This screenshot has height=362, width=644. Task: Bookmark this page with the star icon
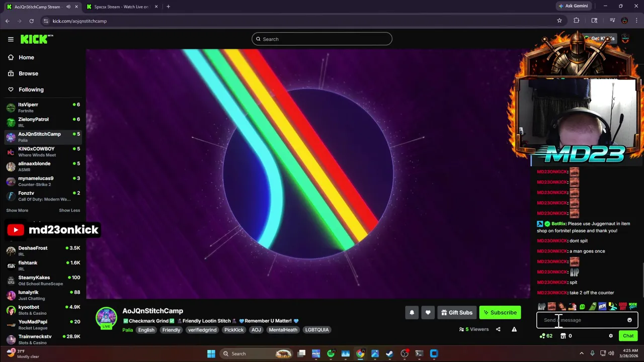559,21
